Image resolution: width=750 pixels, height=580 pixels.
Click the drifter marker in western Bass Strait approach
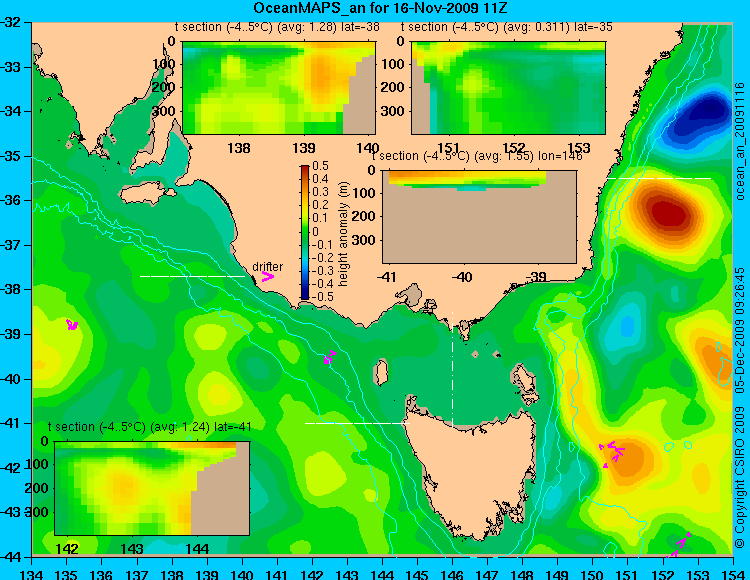330,357
